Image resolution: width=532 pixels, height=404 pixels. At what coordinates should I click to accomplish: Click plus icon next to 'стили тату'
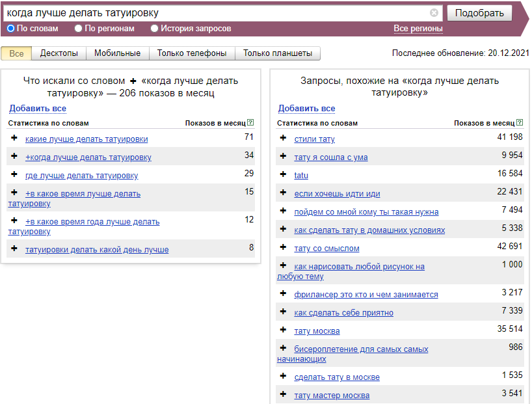click(284, 137)
